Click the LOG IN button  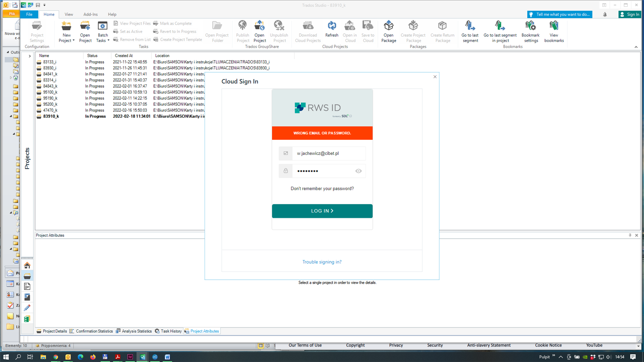[322, 211]
